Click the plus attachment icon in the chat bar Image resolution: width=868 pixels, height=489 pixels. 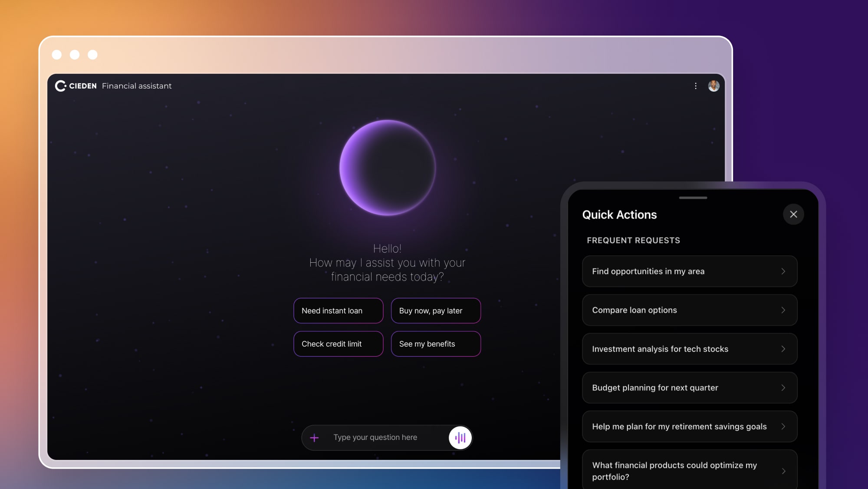click(x=314, y=437)
